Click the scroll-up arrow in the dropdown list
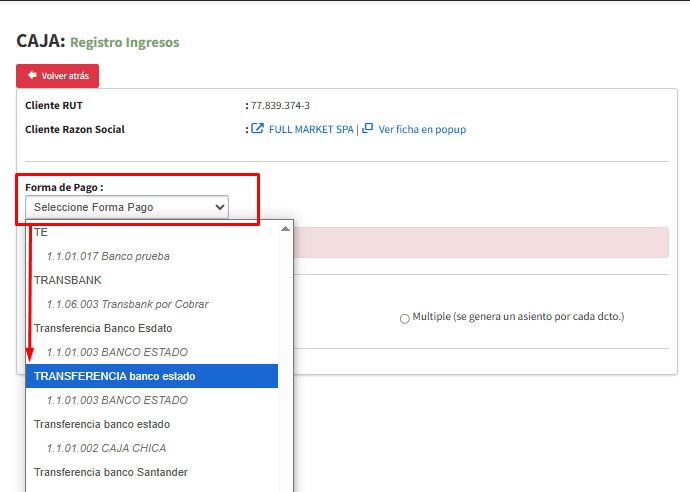 [x=285, y=229]
